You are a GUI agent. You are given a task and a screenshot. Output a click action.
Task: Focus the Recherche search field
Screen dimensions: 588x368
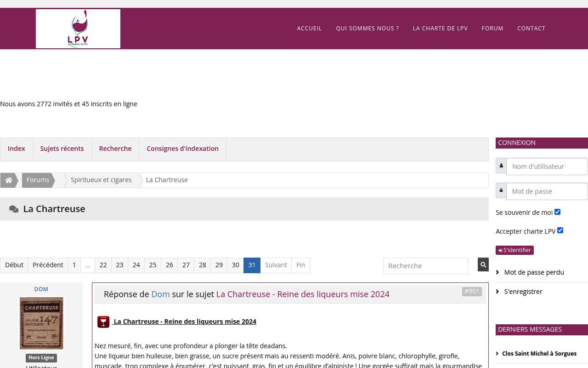click(425, 265)
